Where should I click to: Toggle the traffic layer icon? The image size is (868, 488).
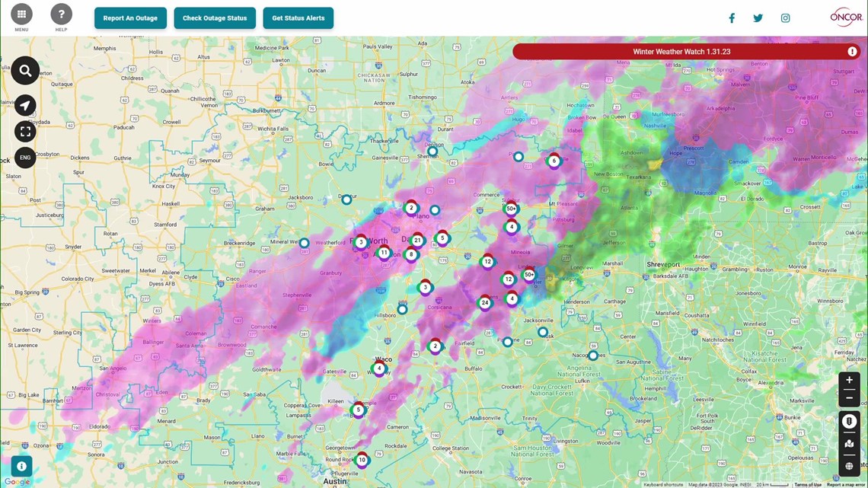pyautogui.click(x=849, y=420)
